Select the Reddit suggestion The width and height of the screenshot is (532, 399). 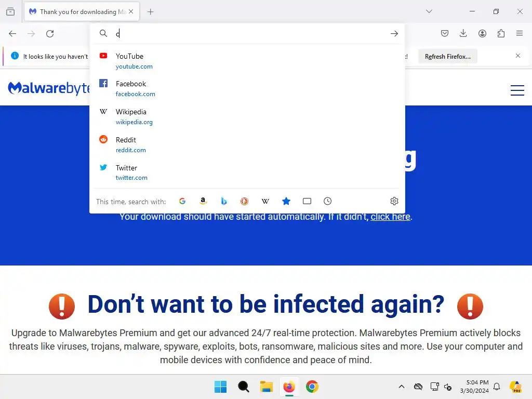pyautogui.click(x=247, y=144)
